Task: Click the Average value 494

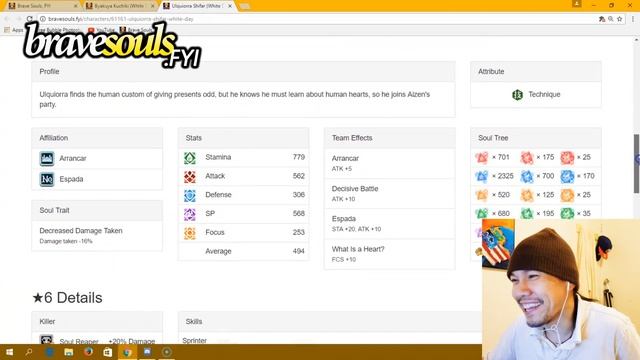Action: pos(298,251)
